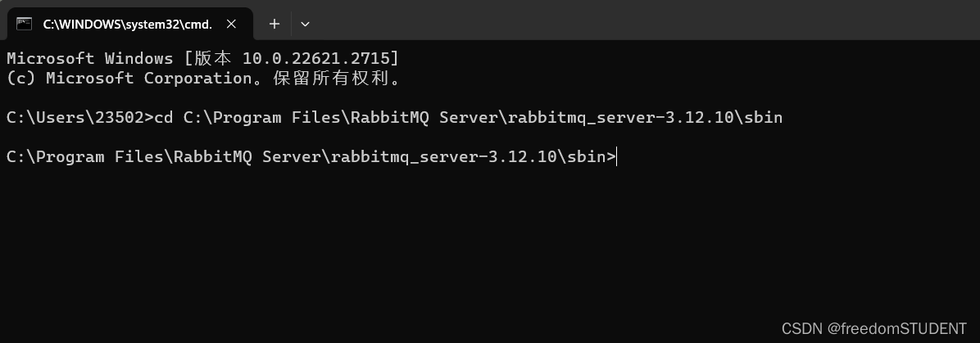This screenshot has width=980, height=343.
Task: Click the CSDN @freedomSTUDENT watermark
Action: point(873,328)
